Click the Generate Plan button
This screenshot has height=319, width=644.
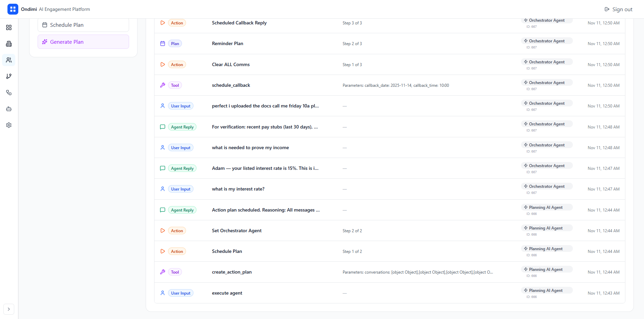pyautogui.click(x=83, y=42)
